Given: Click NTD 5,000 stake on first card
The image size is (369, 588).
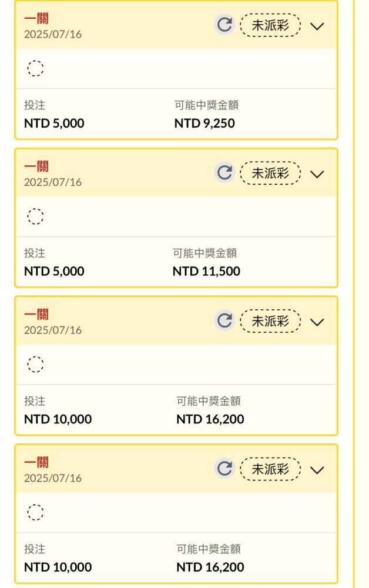Looking at the screenshot, I should click(x=54, y=123).
